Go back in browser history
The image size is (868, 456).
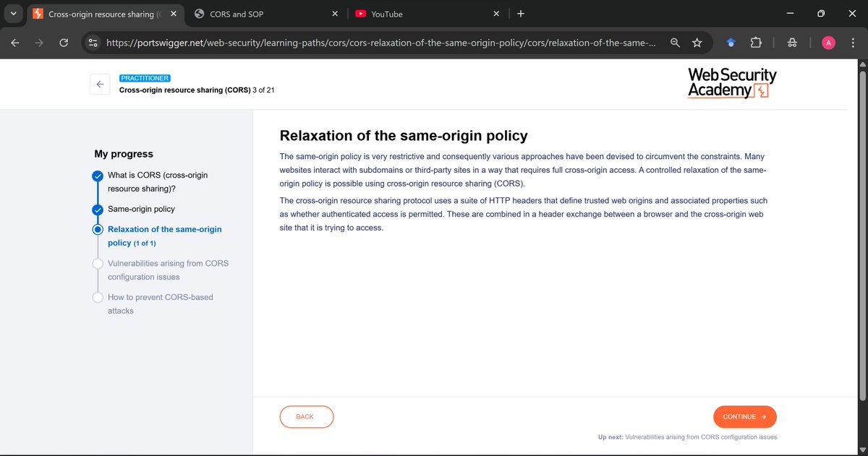15,43
